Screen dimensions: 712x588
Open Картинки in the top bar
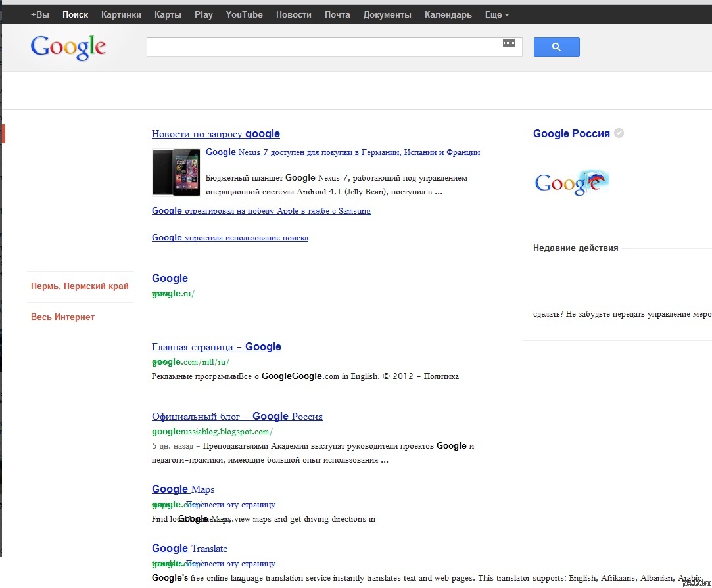[x=121, y=14]
